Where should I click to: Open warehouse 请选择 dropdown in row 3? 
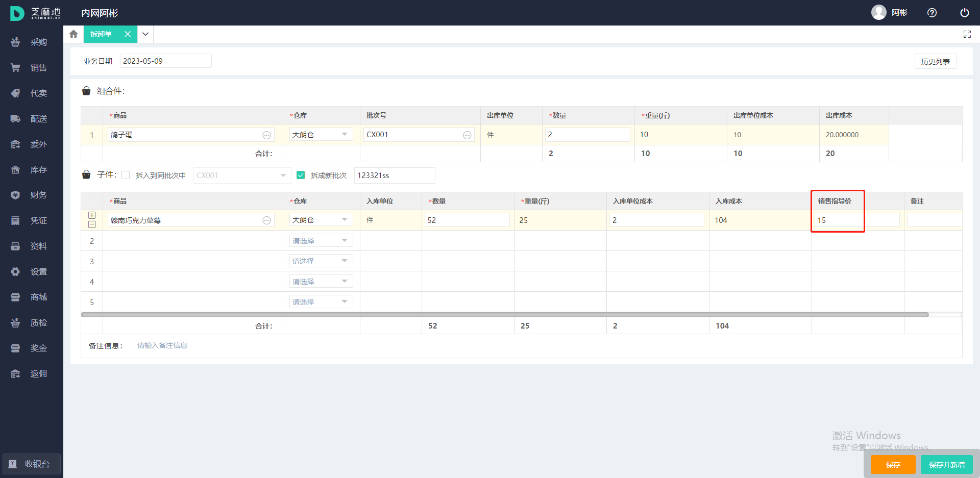321,261
